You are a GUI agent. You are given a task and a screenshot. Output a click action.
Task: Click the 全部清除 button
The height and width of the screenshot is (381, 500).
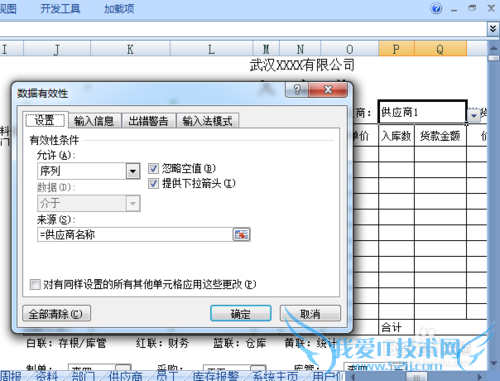pos(56,314)
